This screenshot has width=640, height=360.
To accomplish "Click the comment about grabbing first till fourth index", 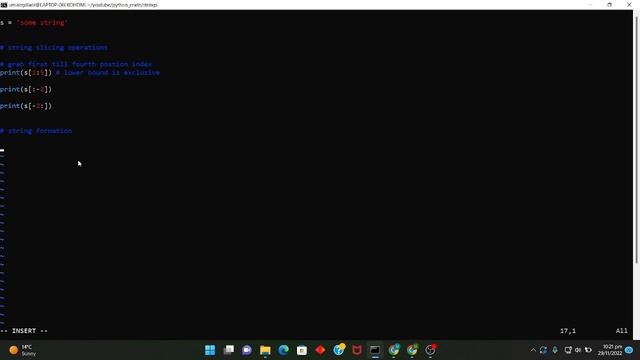I will click(x=76, y=64).
